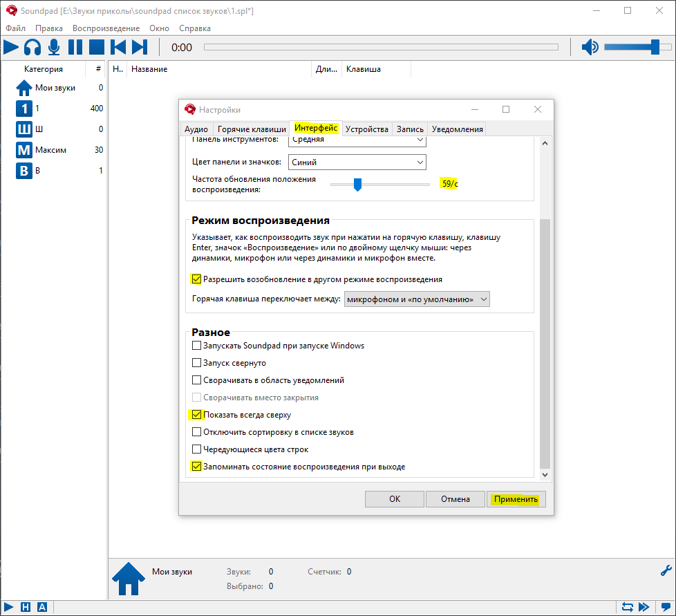The image size is (676, 616).
Task: Click the Play button in main toolbar
Action: 11,47
